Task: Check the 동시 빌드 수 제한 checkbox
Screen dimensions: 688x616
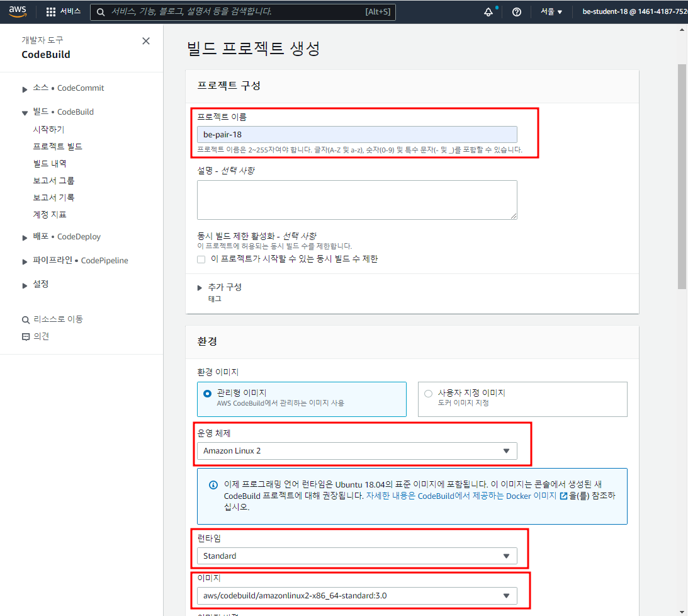Action: coord(201,259)
